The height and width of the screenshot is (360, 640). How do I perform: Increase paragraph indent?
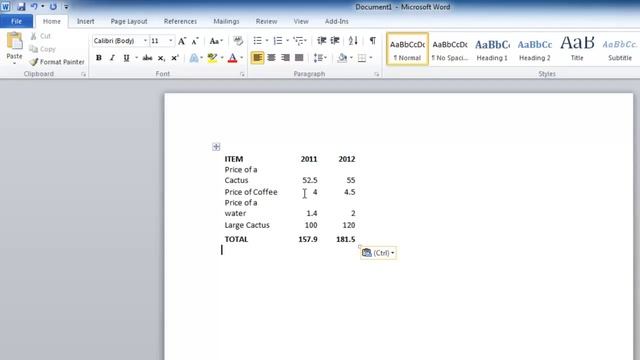(x=335, y=41)
